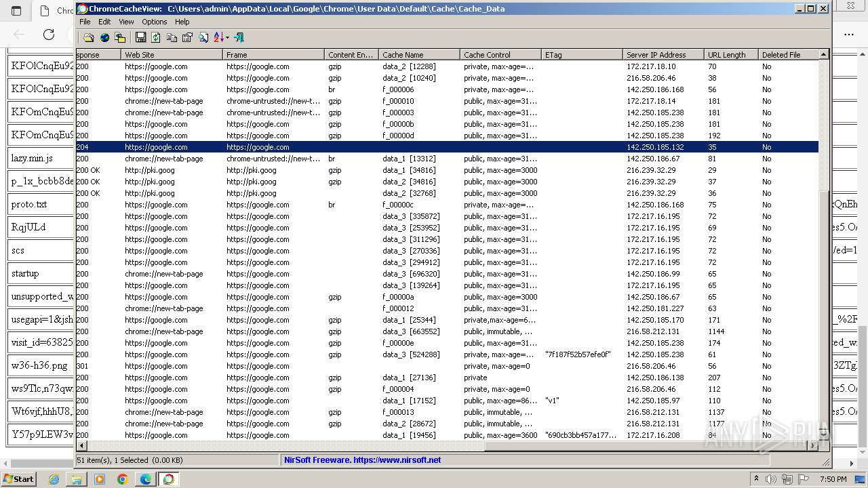The image size is (868, 488).
Task: Switch to Microsoft Edge taskbar button
Action: pos(146,479)
